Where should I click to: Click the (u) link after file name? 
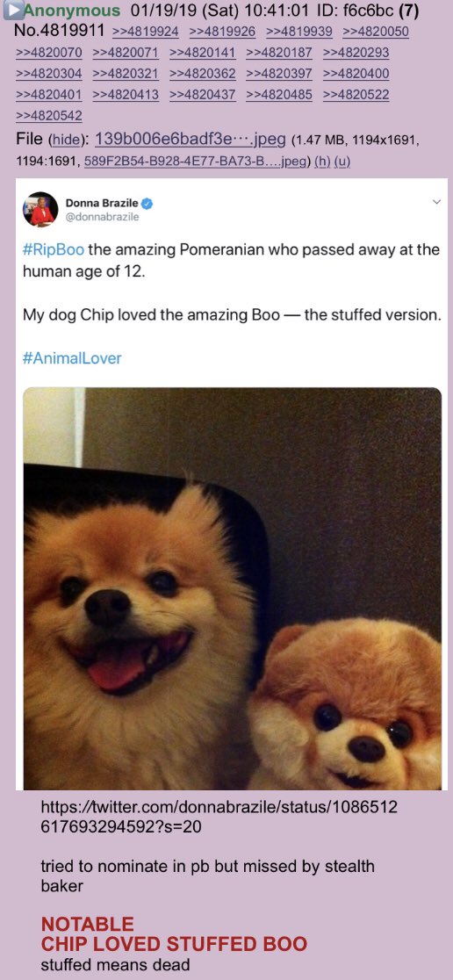click(x=342, y=162)
